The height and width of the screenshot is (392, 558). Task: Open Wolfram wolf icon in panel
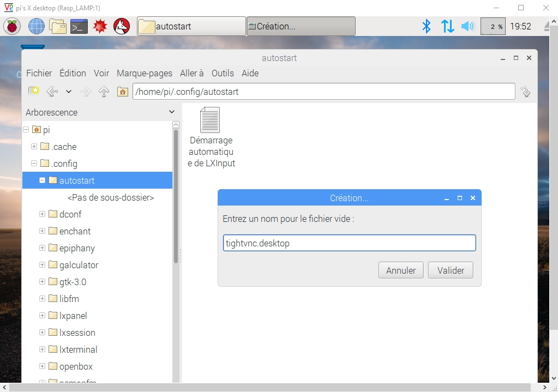(122, 26)
